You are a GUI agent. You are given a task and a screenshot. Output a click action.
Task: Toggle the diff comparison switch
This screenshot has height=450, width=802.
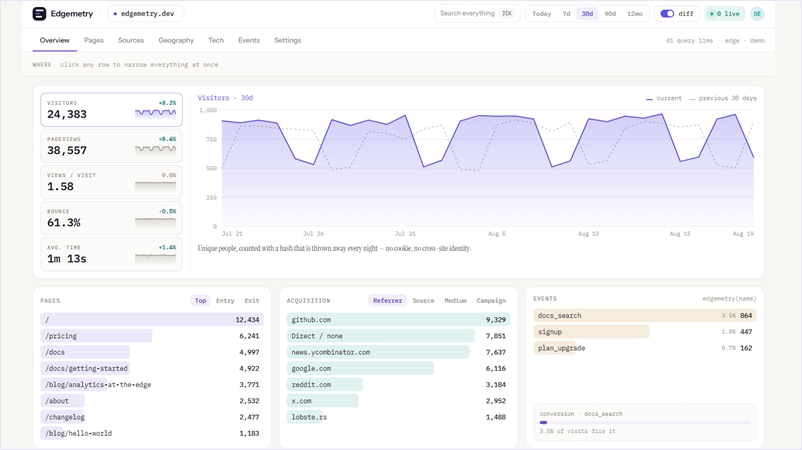click(x=667, y=14)
